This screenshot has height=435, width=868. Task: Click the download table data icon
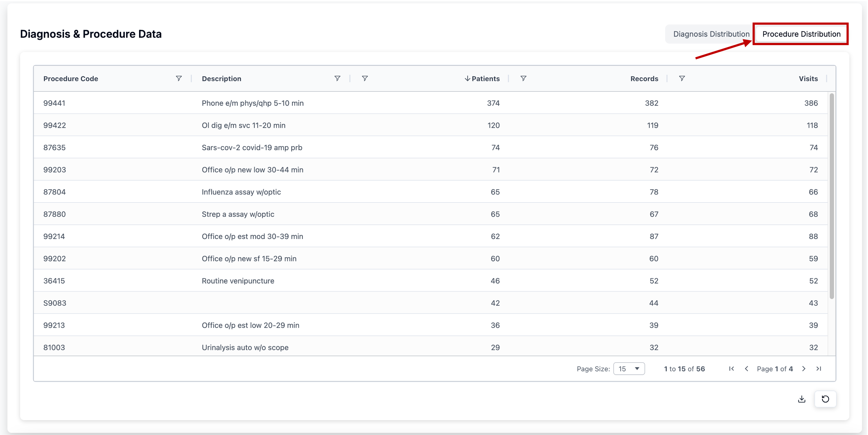click(802, 399)
